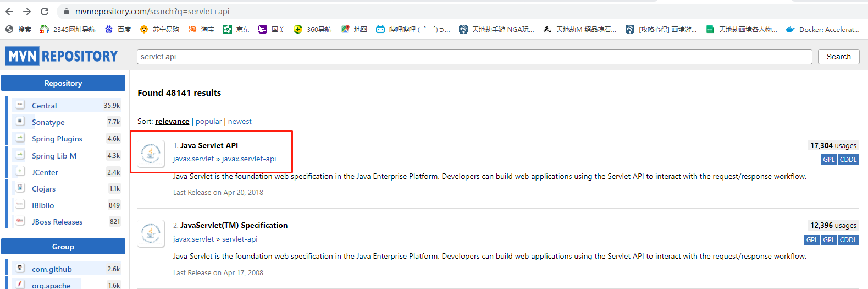Image resolution: width=868 pixels, height=289 pixels.
Task: Open the 天地劫画境各人物 bookmark
Action: [742, 30]
